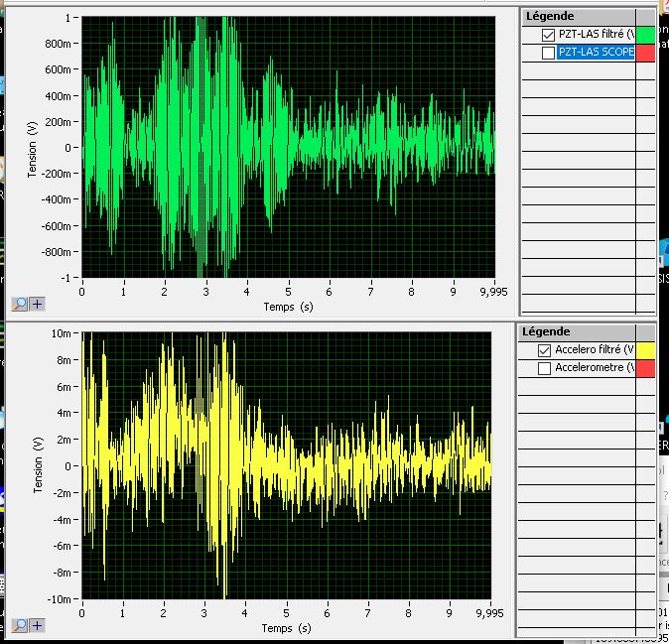The width and height of the screenshot is (669, 644).
Task: Click green color swatch for PZT-LAS filtré
Action: pyautogui.click(x=645, y=35)
